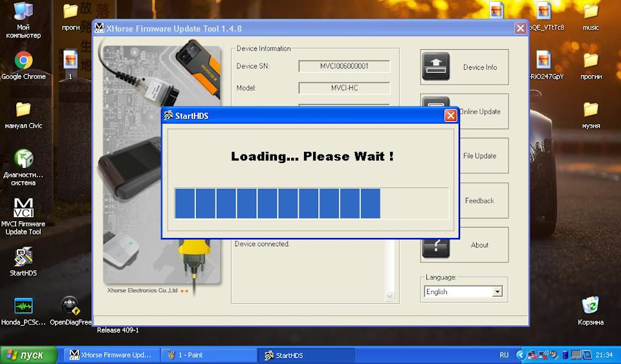Click the Model field showing MVCI-HC
The width and height of the screenshot is (621, 364).
coord(344,88)
